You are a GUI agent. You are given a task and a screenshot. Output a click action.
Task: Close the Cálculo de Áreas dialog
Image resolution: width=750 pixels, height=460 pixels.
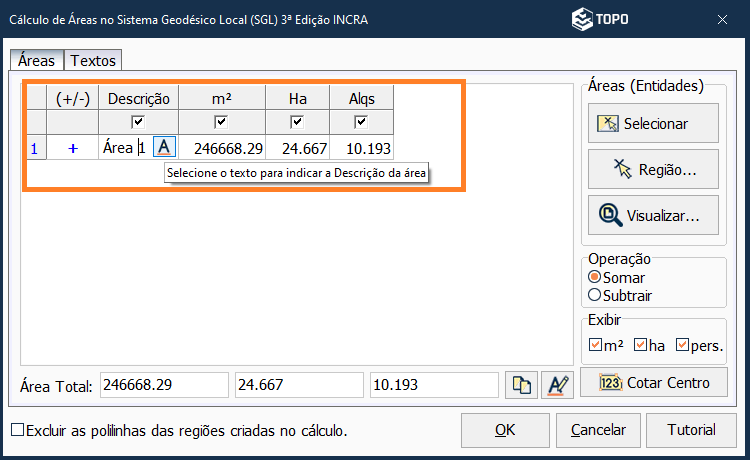[722, 19]
